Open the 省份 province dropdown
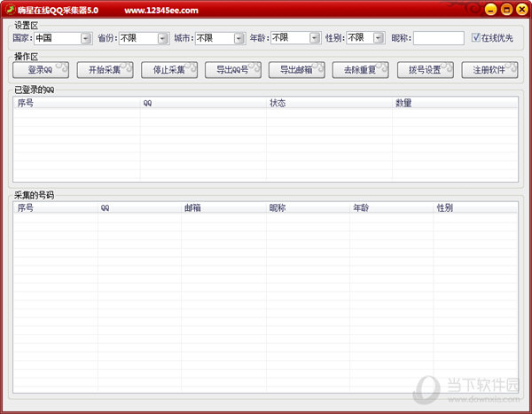 pos(163,38)
